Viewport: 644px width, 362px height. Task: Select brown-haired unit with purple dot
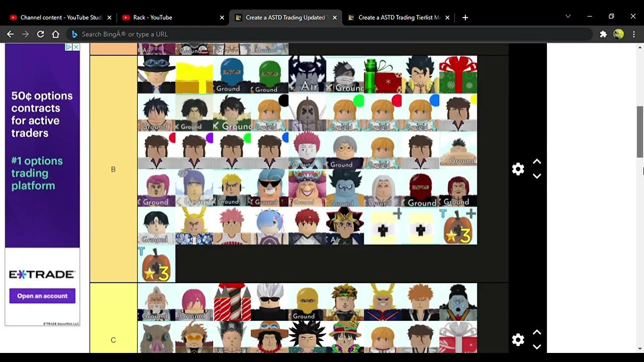(194, 150)
